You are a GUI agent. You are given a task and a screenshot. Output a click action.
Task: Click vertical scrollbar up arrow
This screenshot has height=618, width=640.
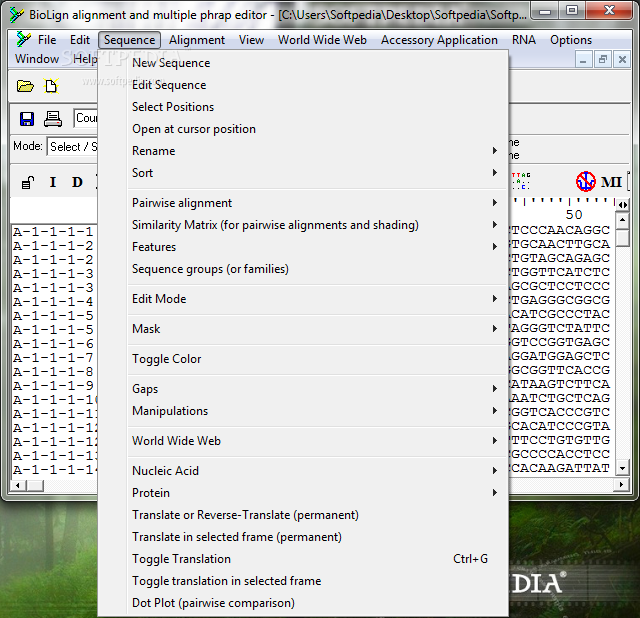point(622,220)
